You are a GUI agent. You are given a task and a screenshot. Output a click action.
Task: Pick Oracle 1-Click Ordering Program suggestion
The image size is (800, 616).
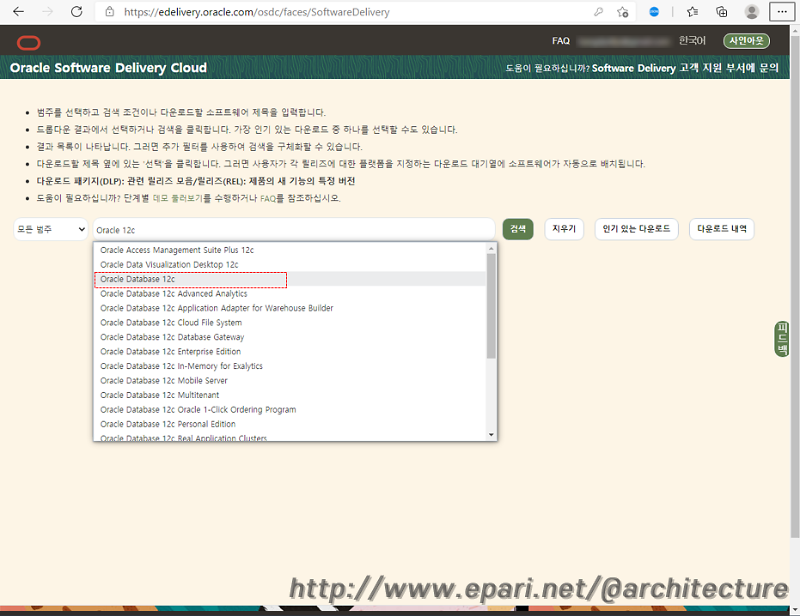pos(289,410)
